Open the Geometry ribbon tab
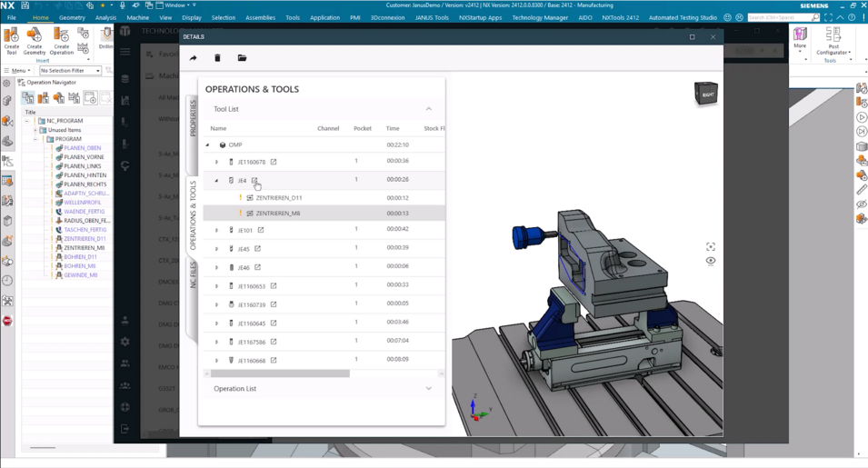 pyautogui.click(x=72, y=17)
